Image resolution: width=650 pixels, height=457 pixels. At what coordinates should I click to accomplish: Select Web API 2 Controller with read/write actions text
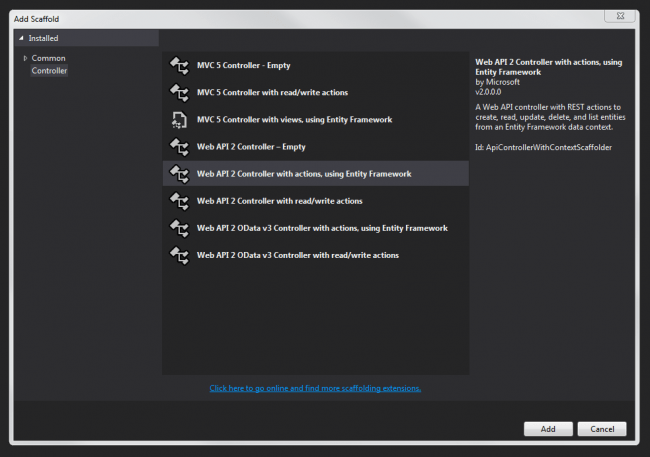pyautogui.click(x=279, y=201)
